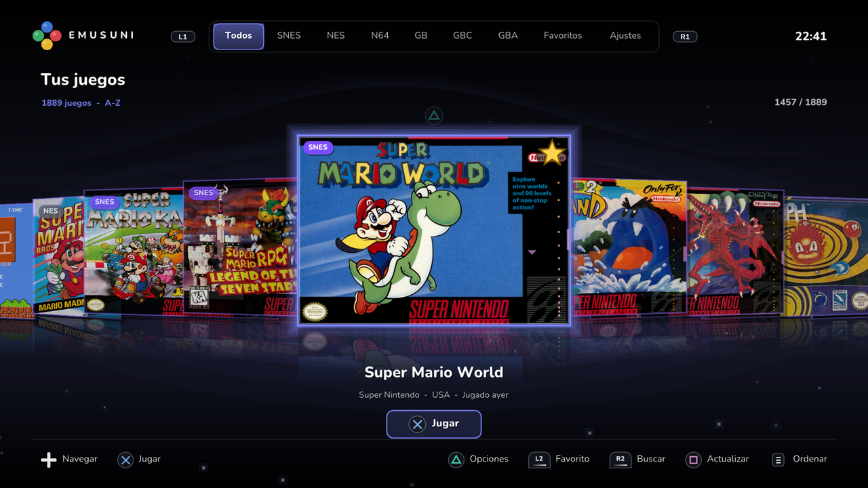Click the Buscar label in footer
This screenshot has width=868, height=488.
(651, 459)
